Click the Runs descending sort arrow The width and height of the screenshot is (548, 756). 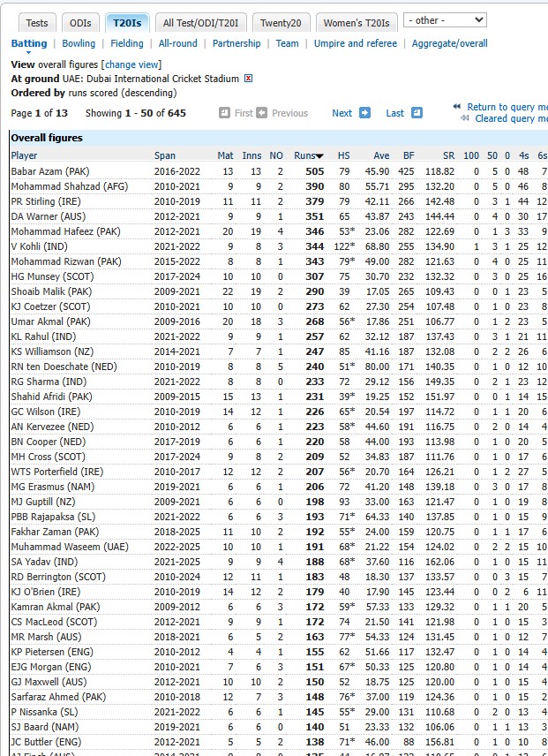point(319,156)
